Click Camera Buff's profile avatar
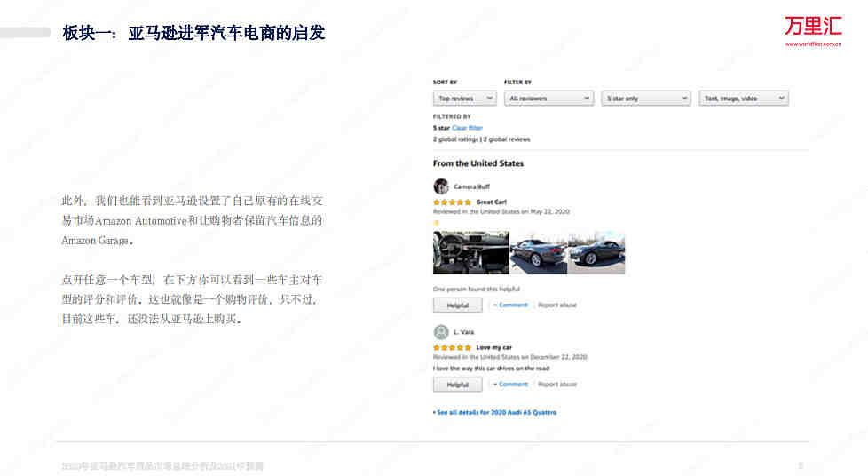Viewport: 868px width, 476px height. [x=441, y=186]
